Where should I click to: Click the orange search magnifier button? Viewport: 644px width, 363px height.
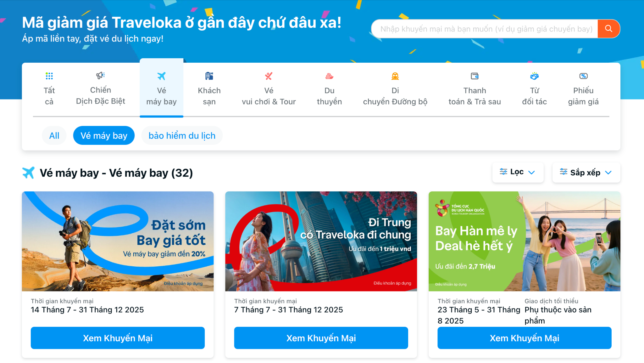(x=608, y=29)
